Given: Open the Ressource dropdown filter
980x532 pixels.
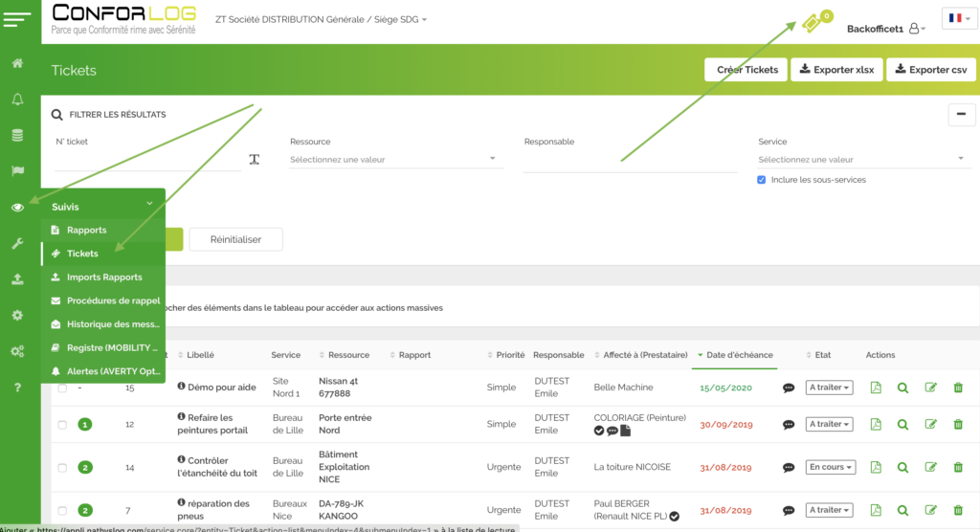Looking at the screenshot, I should click(396, 160).
